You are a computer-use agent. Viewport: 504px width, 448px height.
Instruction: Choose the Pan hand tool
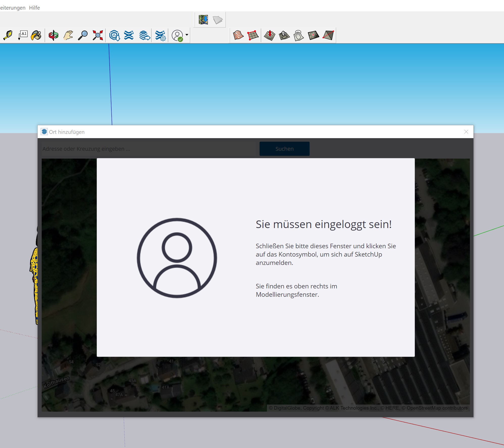point(68,35)
